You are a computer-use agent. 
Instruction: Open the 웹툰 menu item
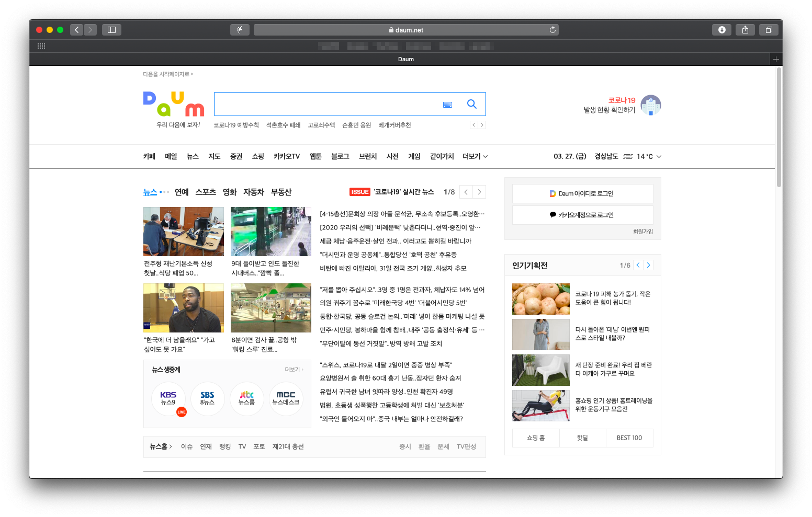(x=315, y=156)
